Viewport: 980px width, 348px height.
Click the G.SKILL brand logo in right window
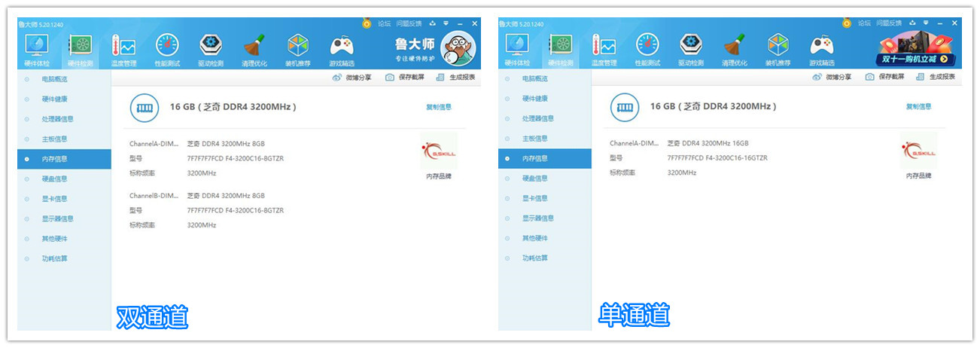tap(919, 151)
